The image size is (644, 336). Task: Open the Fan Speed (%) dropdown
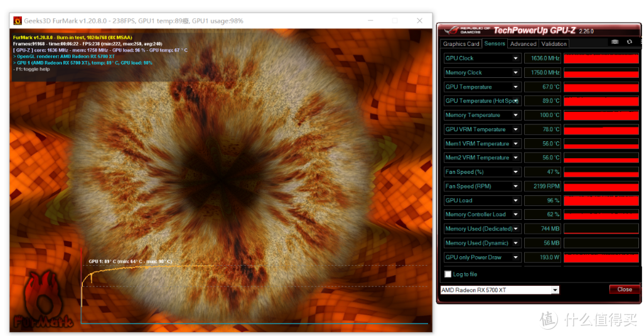[x=515, y=172]
